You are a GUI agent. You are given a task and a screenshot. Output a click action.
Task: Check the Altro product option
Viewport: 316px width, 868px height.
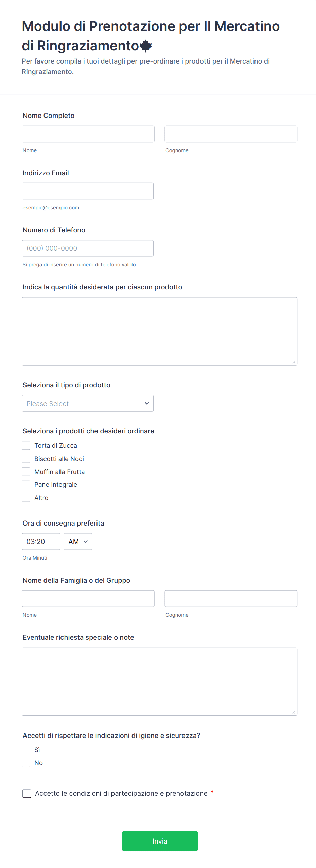click(26, 498)
